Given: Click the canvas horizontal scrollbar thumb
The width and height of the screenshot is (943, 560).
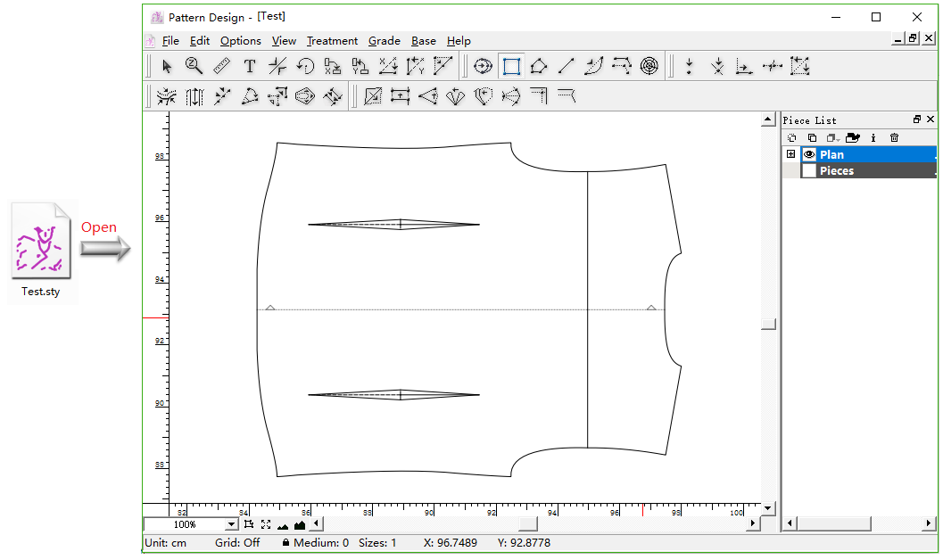Looking at the screenshot, I should click(x=528, y=523).
